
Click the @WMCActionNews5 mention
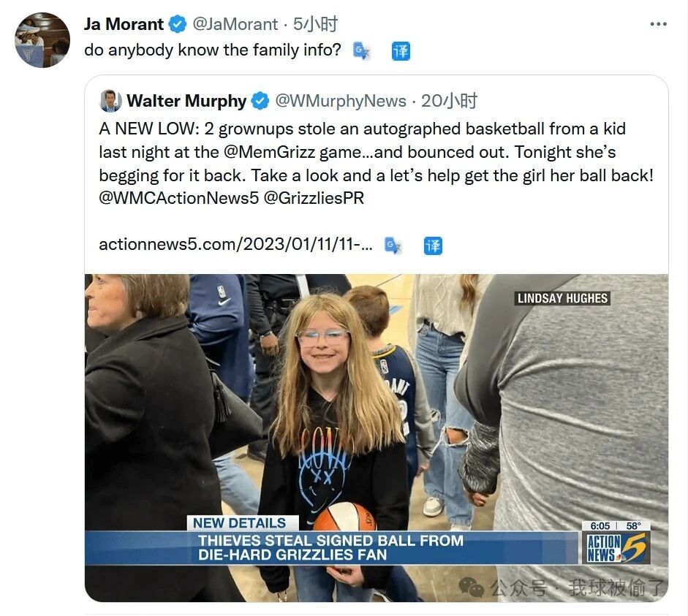click(x=179, y=198)
